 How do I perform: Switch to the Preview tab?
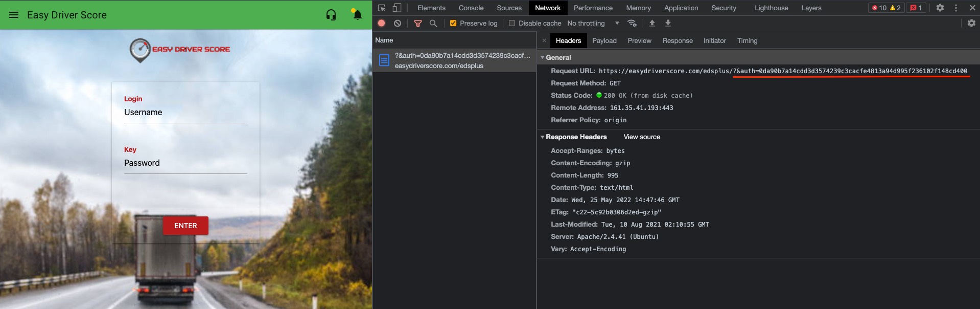[x=639, y=40]
